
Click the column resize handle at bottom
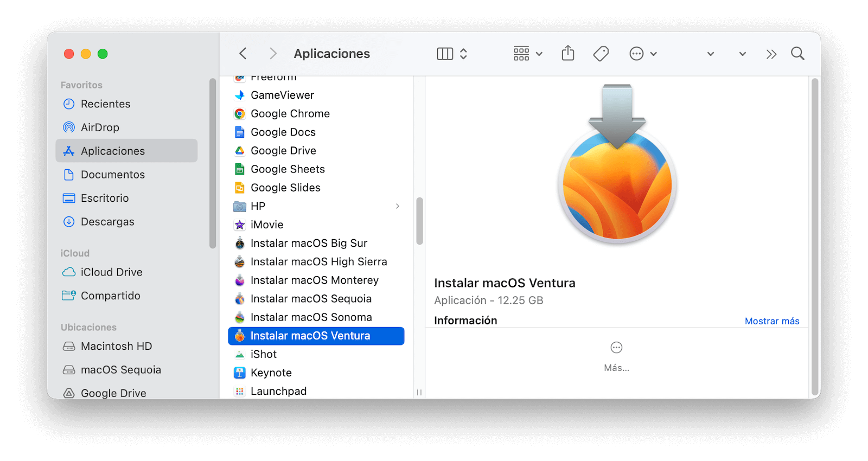click(419, 392)
